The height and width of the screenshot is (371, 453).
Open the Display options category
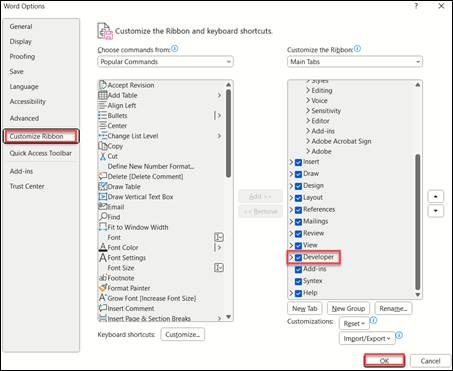pos(21,41)
